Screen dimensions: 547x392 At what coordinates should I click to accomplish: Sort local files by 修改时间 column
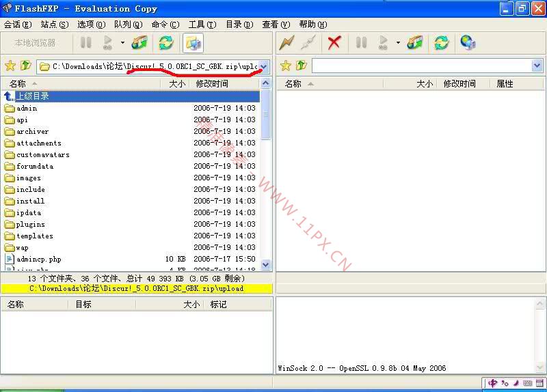point(212,84)
